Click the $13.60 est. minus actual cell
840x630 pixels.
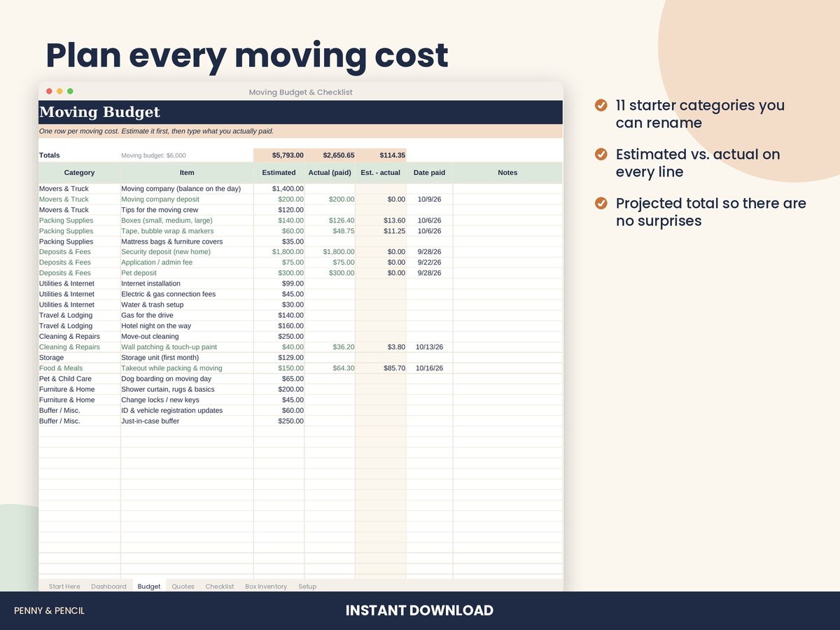coord(381,220)
